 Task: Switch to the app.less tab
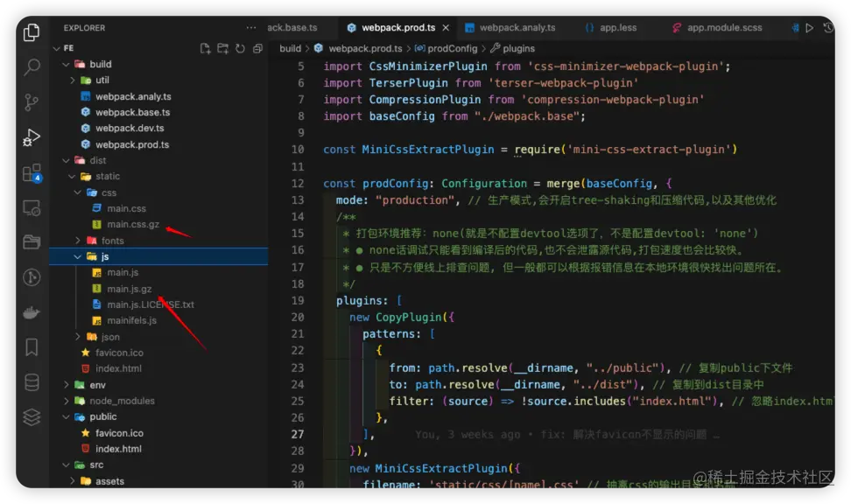tap(611, 28)
